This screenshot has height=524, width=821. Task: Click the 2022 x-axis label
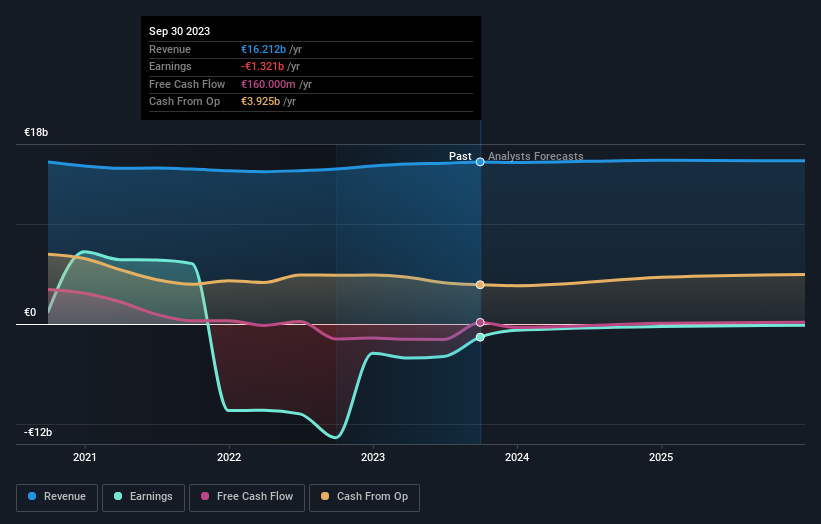229,457
